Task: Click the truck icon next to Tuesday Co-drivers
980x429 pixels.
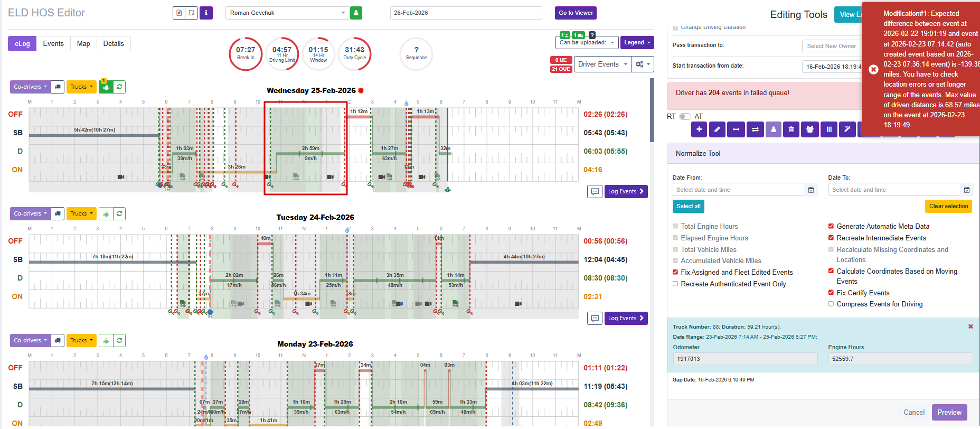Action: tap(58, 213)
